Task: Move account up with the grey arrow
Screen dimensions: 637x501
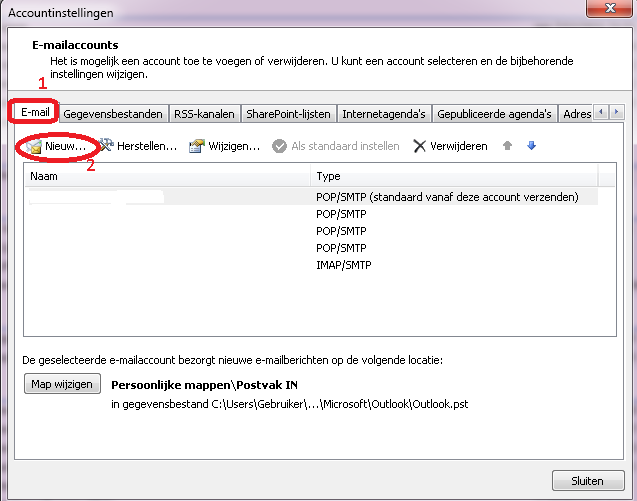Action: pos(507,145)
